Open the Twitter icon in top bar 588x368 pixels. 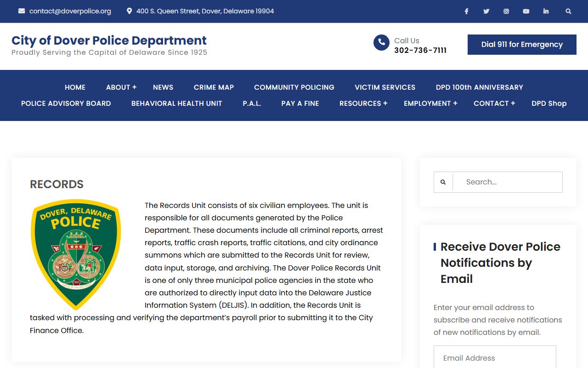[x=486, y=11]
